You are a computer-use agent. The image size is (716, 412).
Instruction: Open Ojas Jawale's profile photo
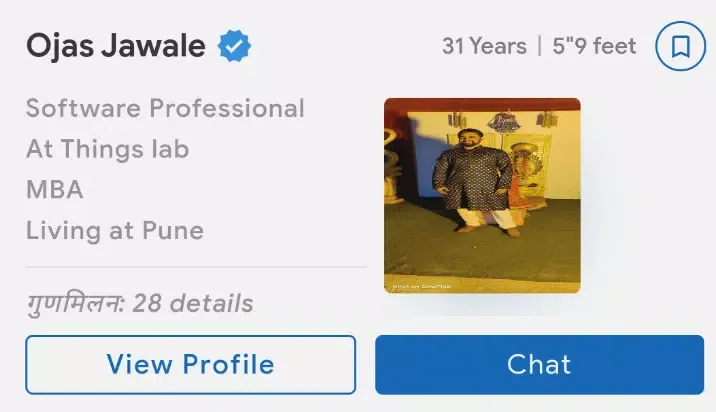click(x=482, y=195)
